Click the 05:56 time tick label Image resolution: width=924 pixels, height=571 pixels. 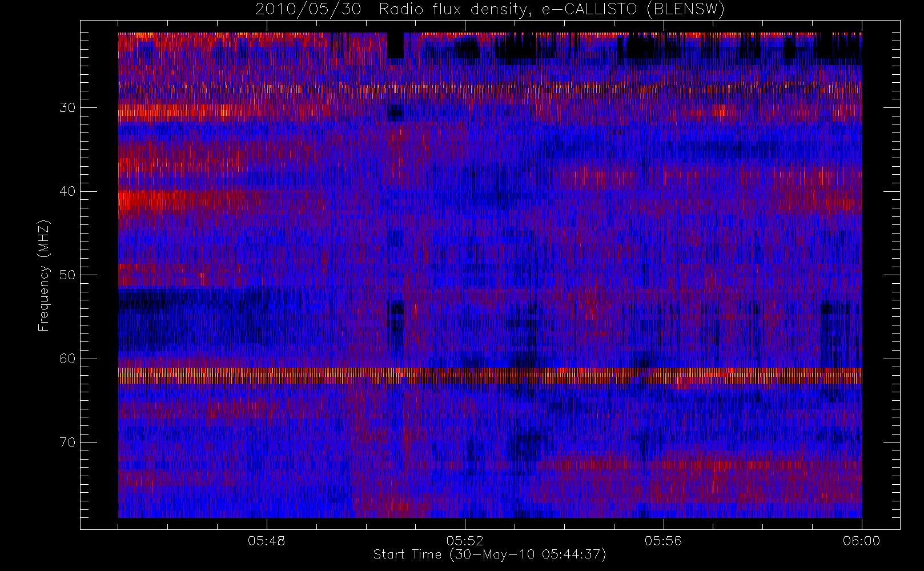tap(663, 541)
